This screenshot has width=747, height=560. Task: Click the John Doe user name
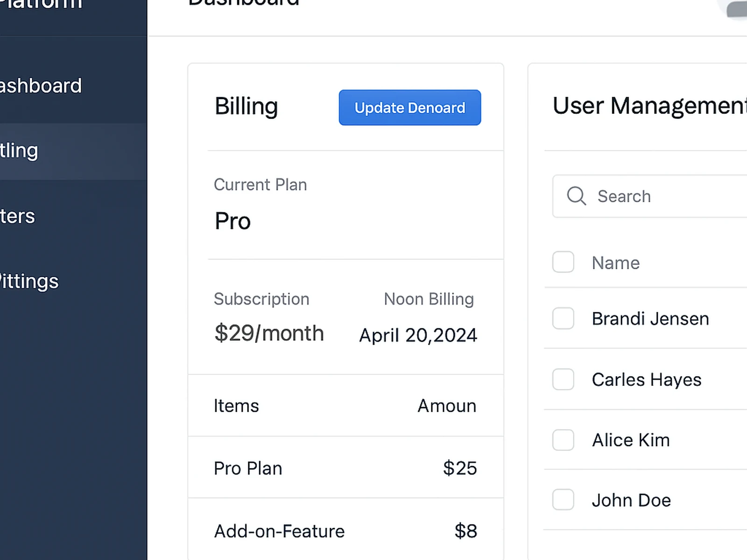tap(631, 500)
